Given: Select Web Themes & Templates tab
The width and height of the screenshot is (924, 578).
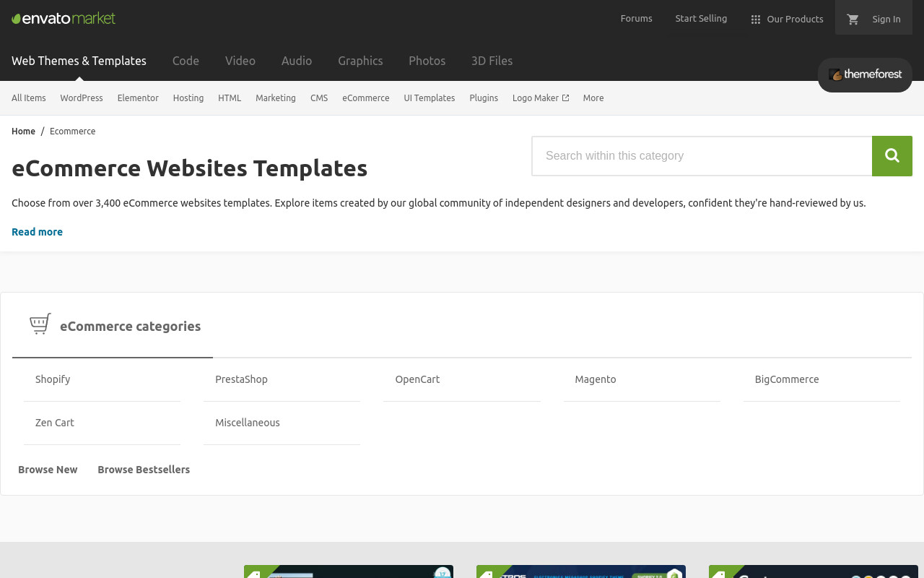Looking at the screenshot, I should (x=79, y=61).
